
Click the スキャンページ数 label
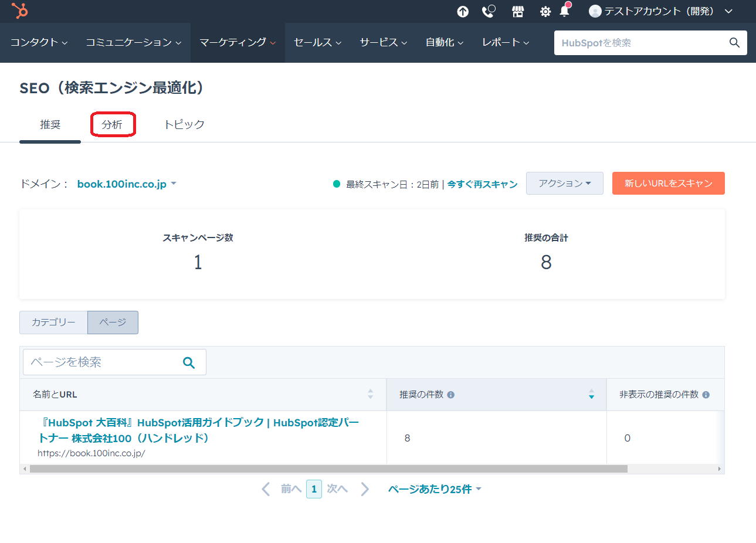[x=198, y=237]
